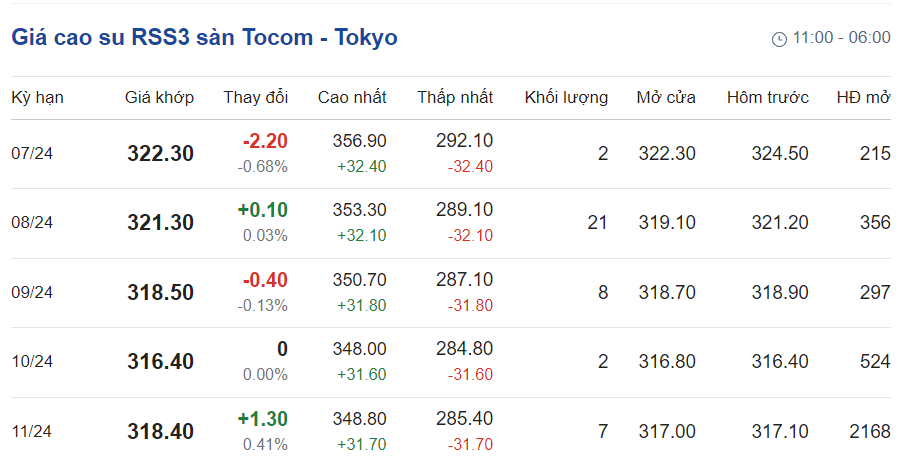
Task: Select the Thấp nhất column header
Action: pos(455,98)
